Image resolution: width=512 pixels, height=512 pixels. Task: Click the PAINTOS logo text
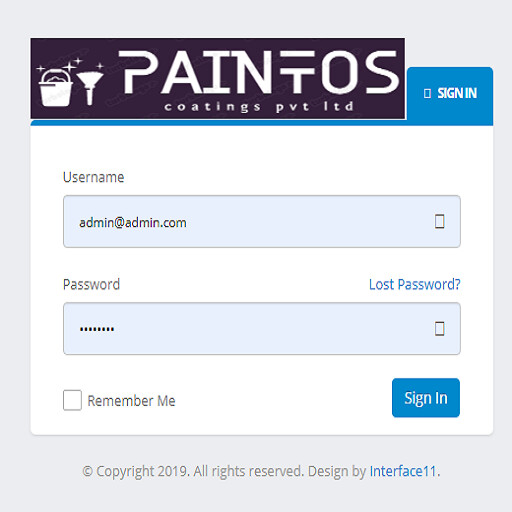(259, 72)
